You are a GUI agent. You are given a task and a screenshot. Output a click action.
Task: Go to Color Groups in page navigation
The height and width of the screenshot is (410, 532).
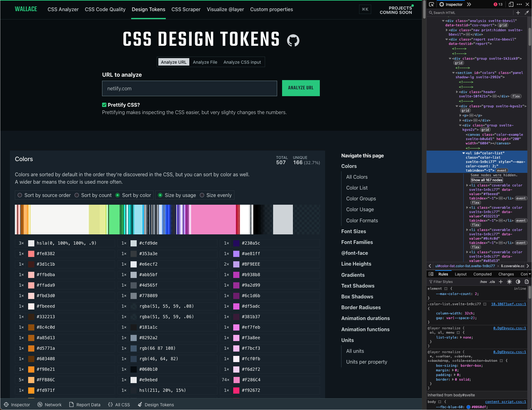[361, 199]
